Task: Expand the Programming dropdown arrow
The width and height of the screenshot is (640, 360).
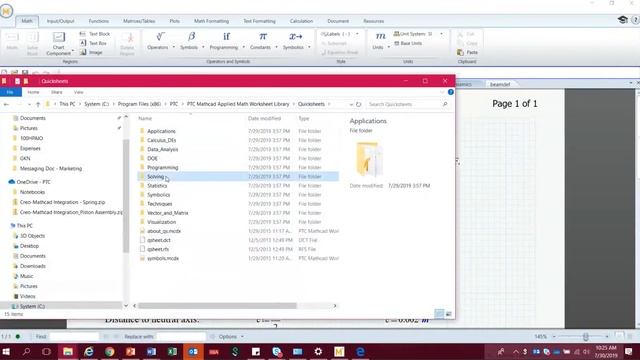Action: 244,47
